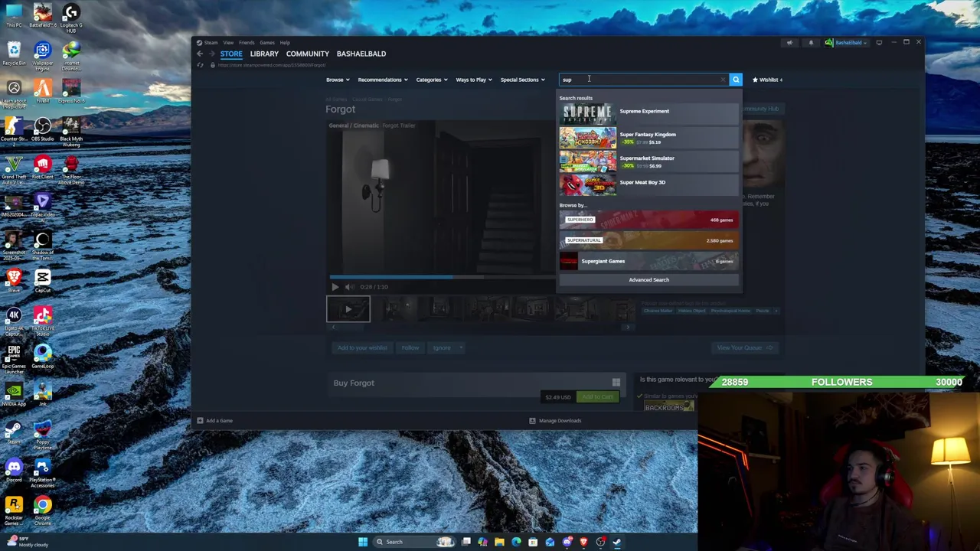Screen dimensions: 980x551
Task: Open the View menu
Action: pos(228,43)
